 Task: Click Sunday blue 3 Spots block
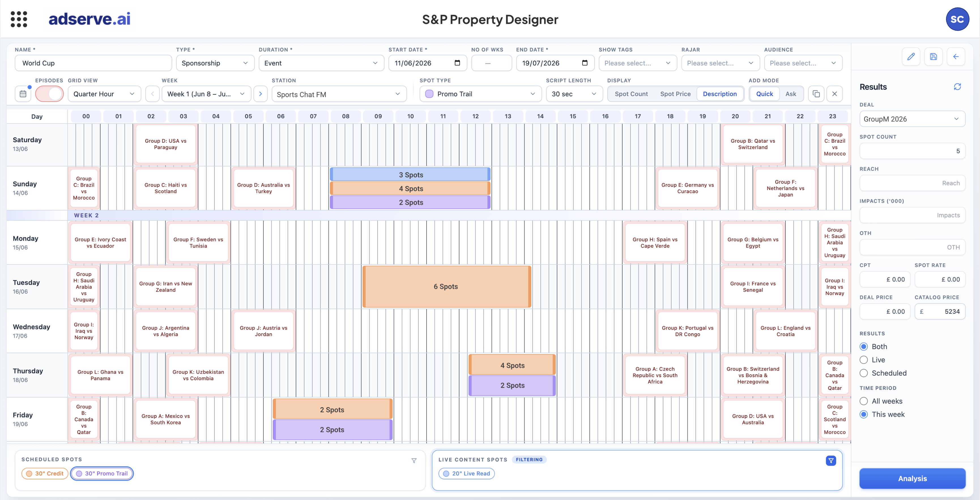pos(410,174)
